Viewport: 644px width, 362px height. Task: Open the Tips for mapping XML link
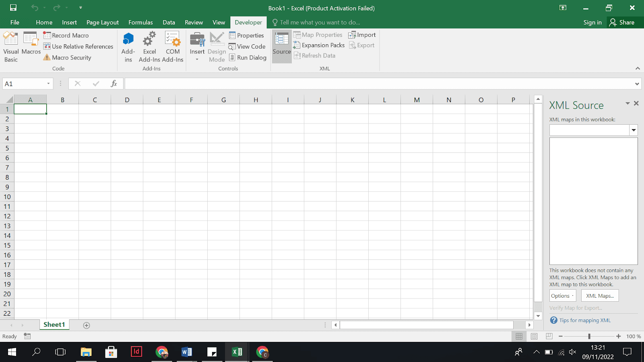[585, 320]
